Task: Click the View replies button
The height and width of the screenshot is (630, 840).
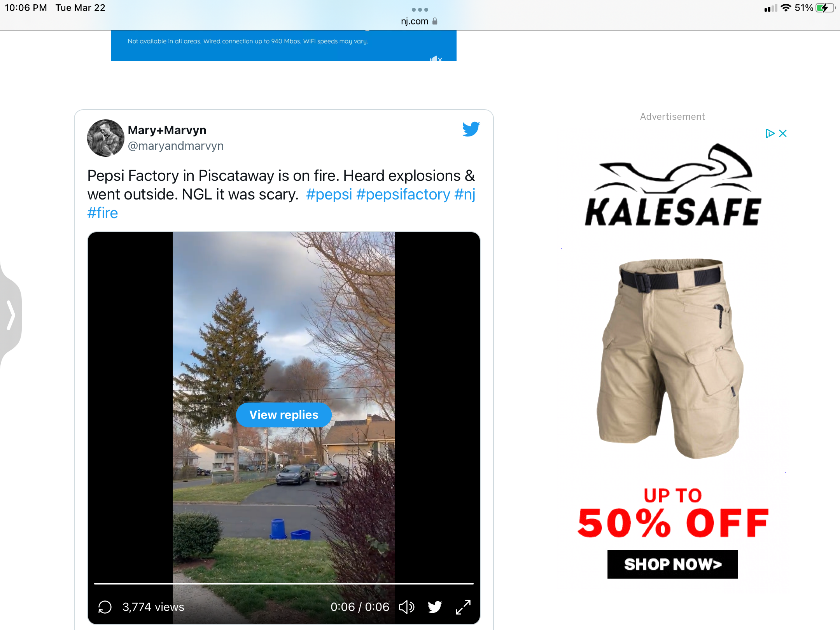Action: 284,415
